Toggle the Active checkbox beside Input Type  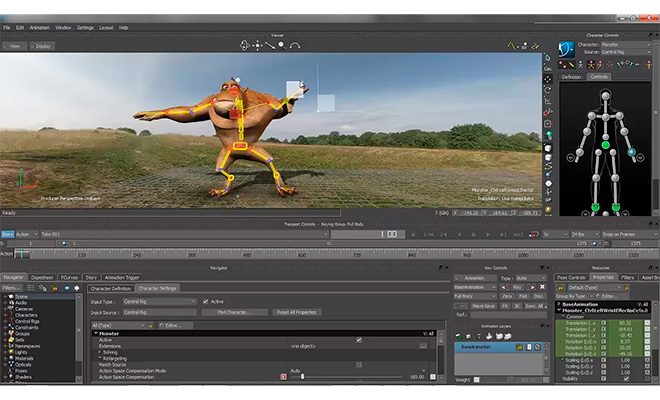point(206,300)
